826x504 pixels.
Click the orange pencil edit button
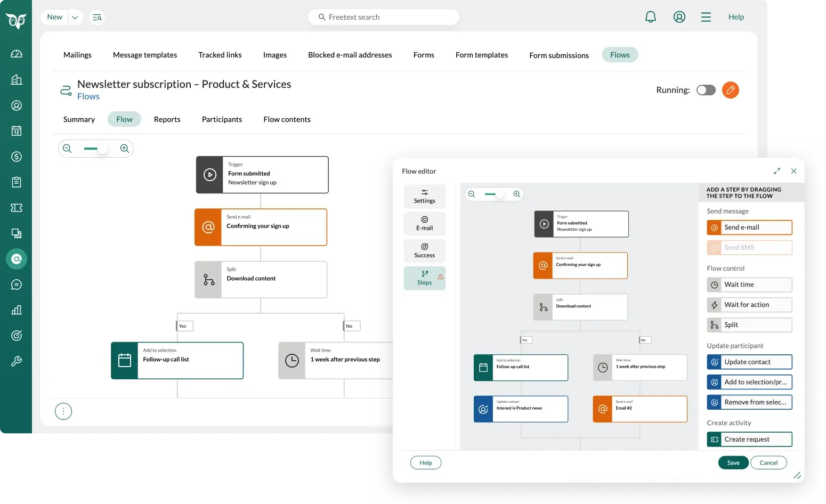(x=730, y=90)
